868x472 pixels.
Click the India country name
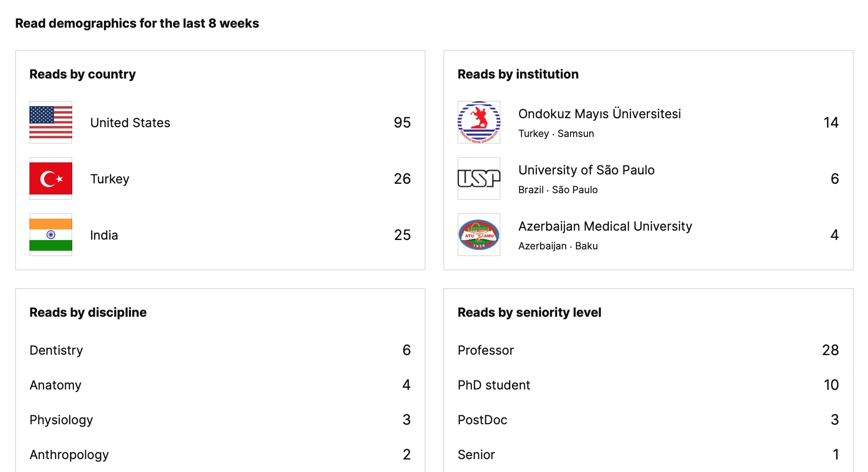104,235
